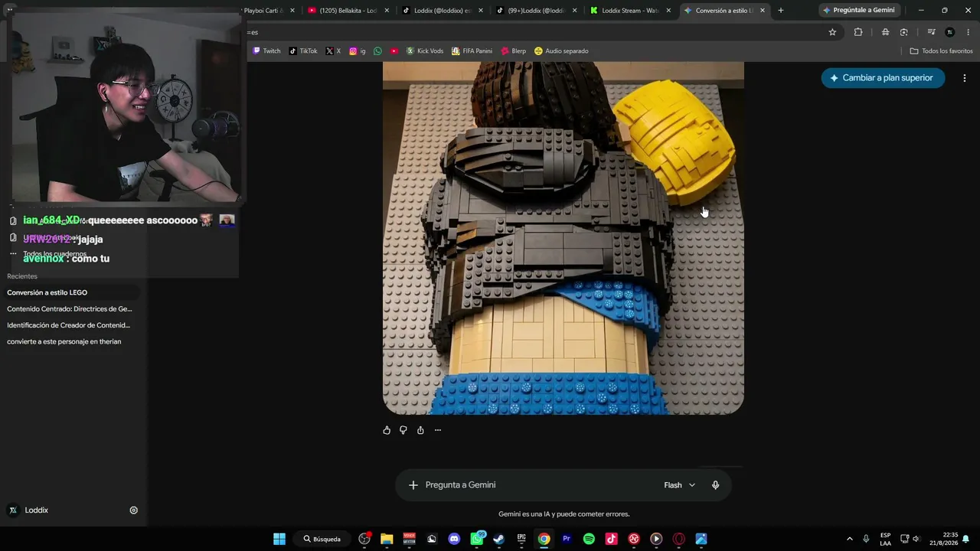
Task: Switch to the Loddix Stream Kick tab
Action: coord(631,11)
